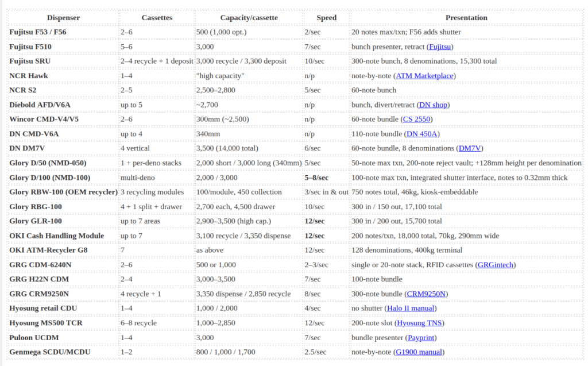Select the NCR Hawk cell
Screen dimensions: 588x366
click(x=63, y=76)
